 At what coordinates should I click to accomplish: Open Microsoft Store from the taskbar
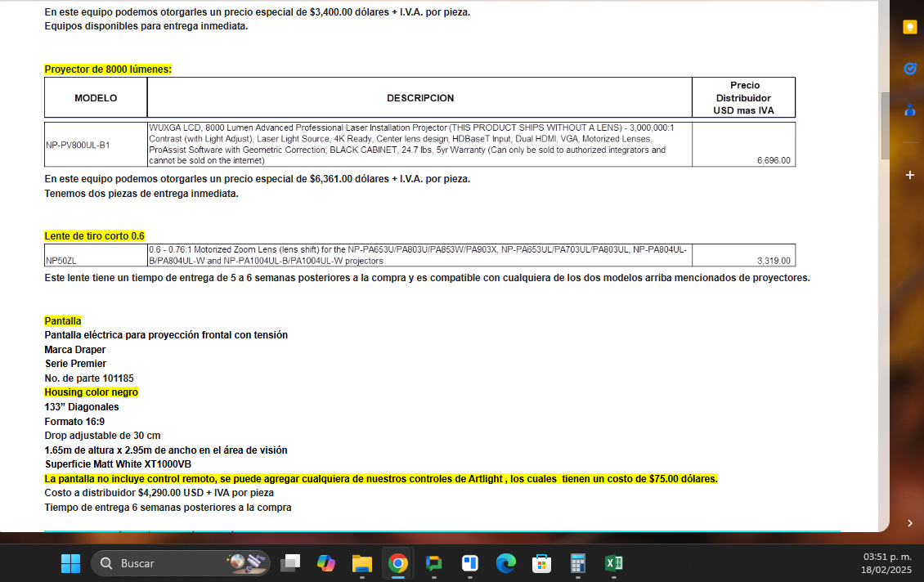point(541,563)
